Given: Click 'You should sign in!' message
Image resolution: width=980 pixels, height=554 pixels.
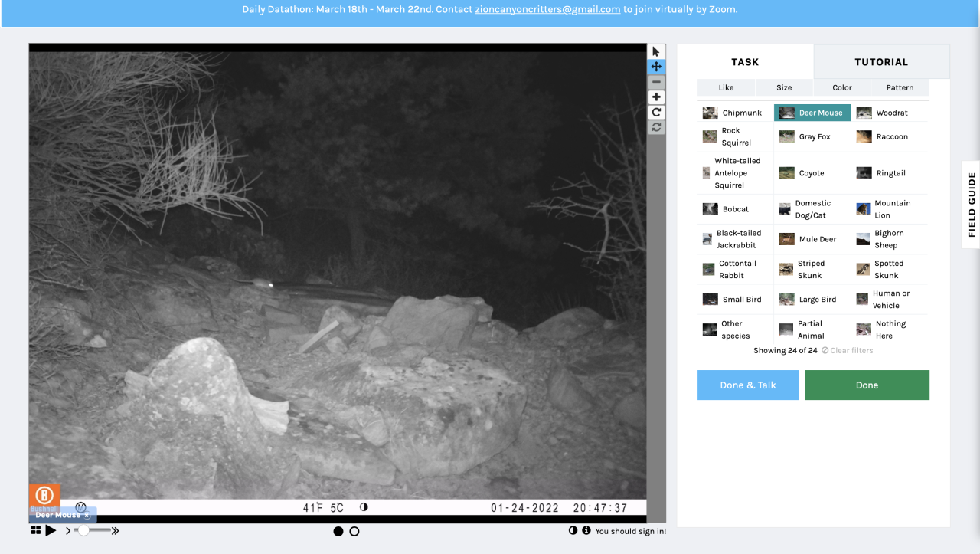Looking at the screenshot, I should [x=630, y=531].
